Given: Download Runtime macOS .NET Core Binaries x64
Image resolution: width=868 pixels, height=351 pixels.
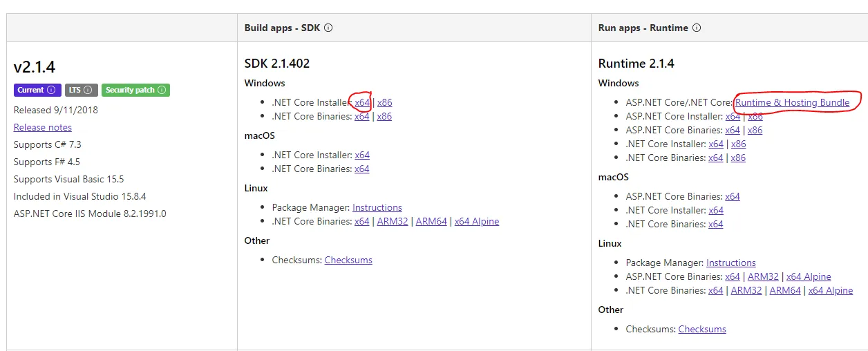Looking at the screenshot, I should coord(716,224).
